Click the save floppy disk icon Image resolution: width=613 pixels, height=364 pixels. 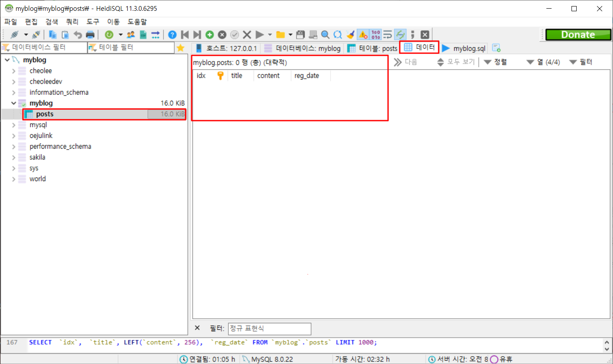[x=301, y=35]
